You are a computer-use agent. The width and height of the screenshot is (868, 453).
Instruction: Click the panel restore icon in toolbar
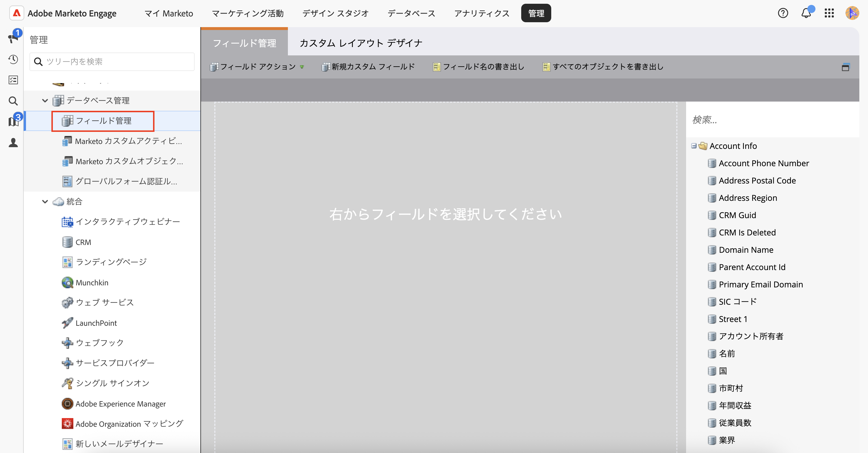coord(845,67)
